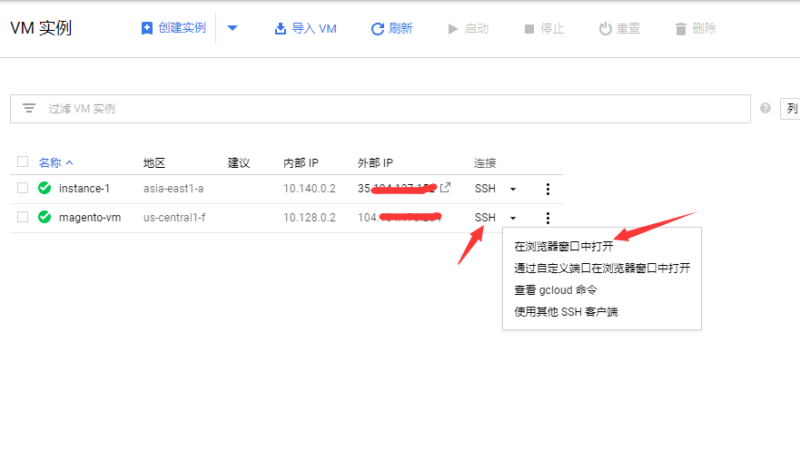Click the 启动 start button

[468, 29]
